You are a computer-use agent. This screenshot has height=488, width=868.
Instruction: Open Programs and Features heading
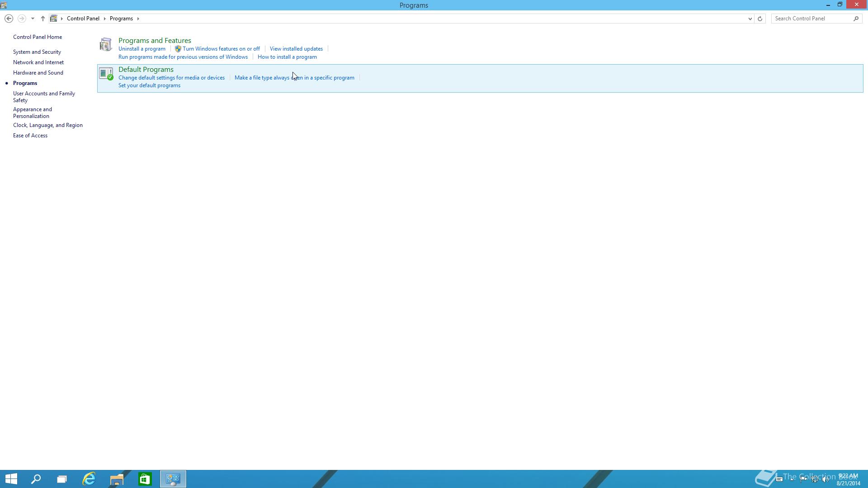[x=155, y=41]
